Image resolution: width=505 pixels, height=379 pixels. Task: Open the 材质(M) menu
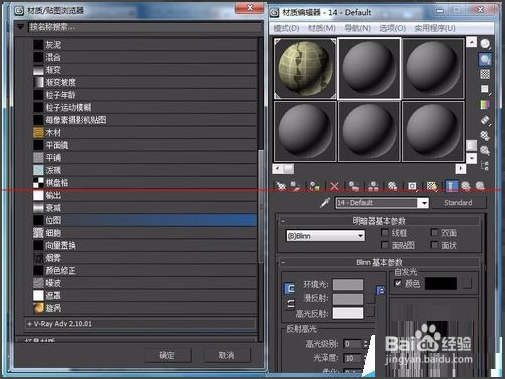pos(322,28)
